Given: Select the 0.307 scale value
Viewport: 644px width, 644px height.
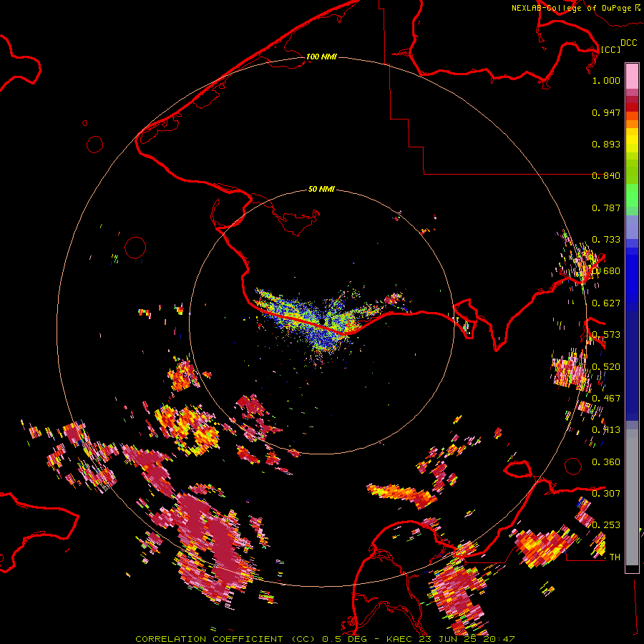Looking at the screenshot, I should [x=606, y=494].
